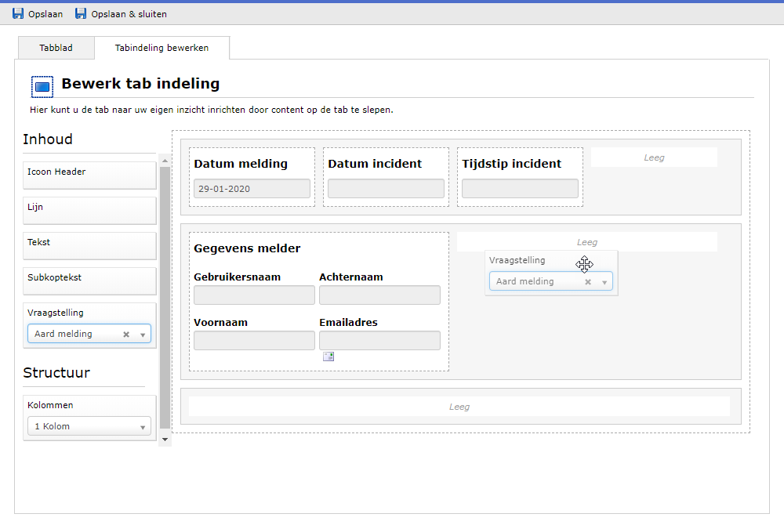
Task: Click the small widget icon under the Emailadres field
Action: (328, 356)
